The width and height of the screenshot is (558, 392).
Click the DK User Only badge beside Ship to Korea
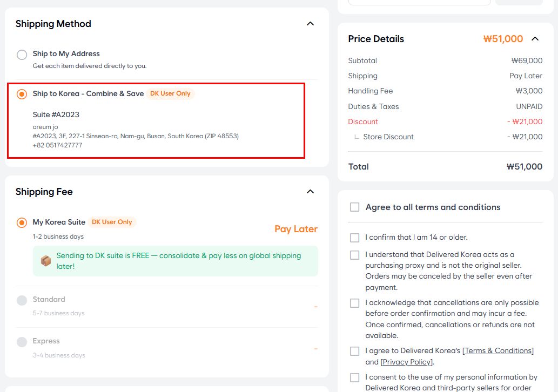[x=170, y=94]
